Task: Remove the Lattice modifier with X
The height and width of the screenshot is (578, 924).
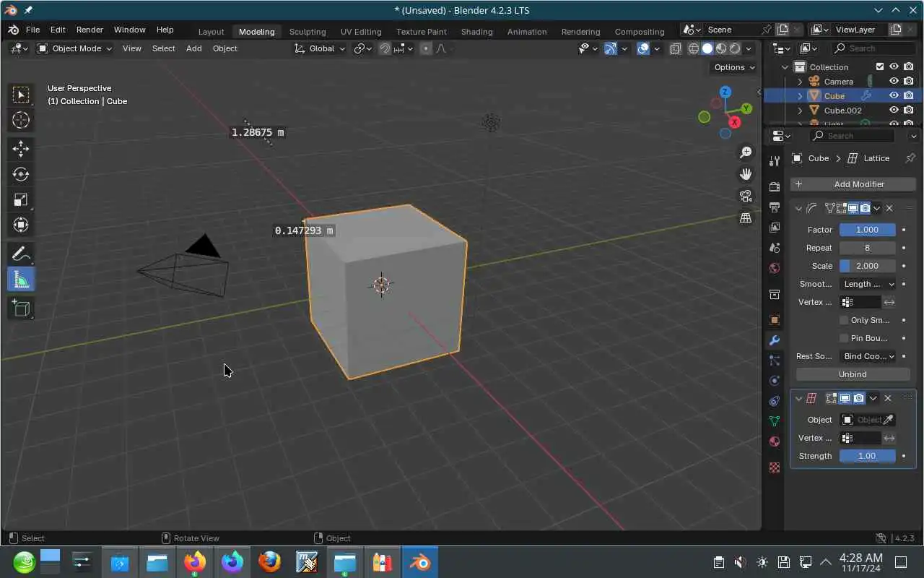Action: [x=888, y=398]
